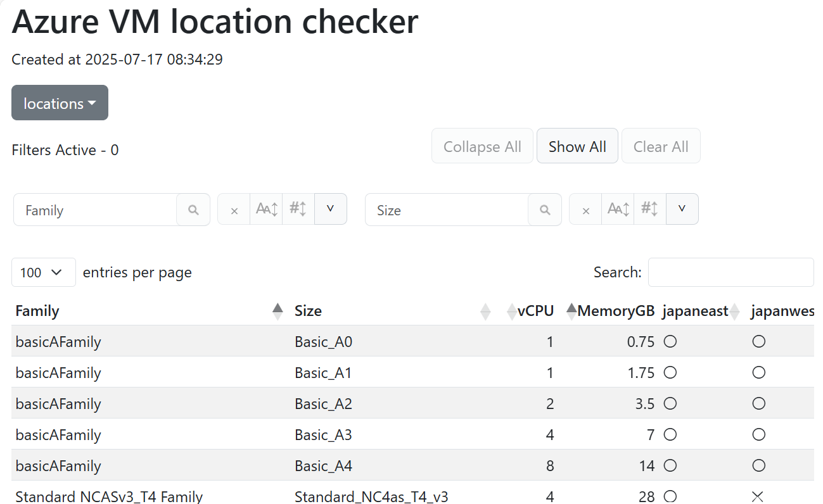Sort Family pane by count
Image resolution: width=823 pixels, height=504 pixels.
click(298, 209)
